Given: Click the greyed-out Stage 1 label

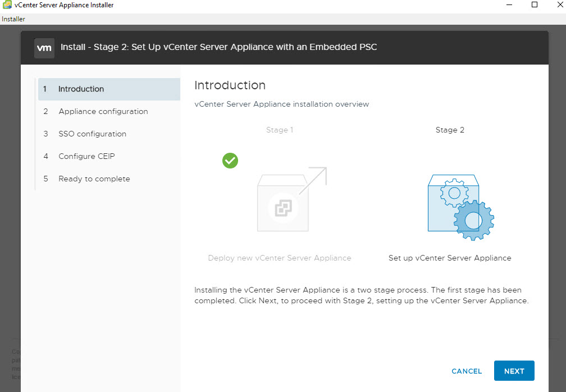Looking at the screenshot, I should (x=280, y=130).
